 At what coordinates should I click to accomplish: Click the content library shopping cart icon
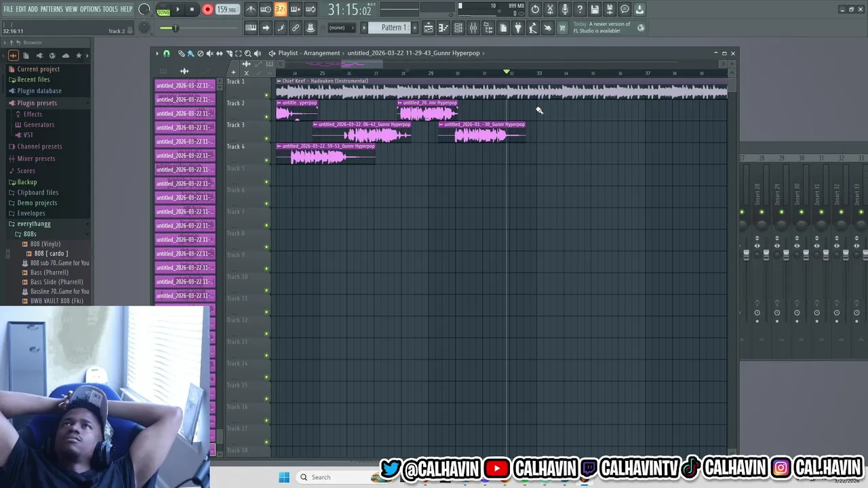(x=562, y=28)
